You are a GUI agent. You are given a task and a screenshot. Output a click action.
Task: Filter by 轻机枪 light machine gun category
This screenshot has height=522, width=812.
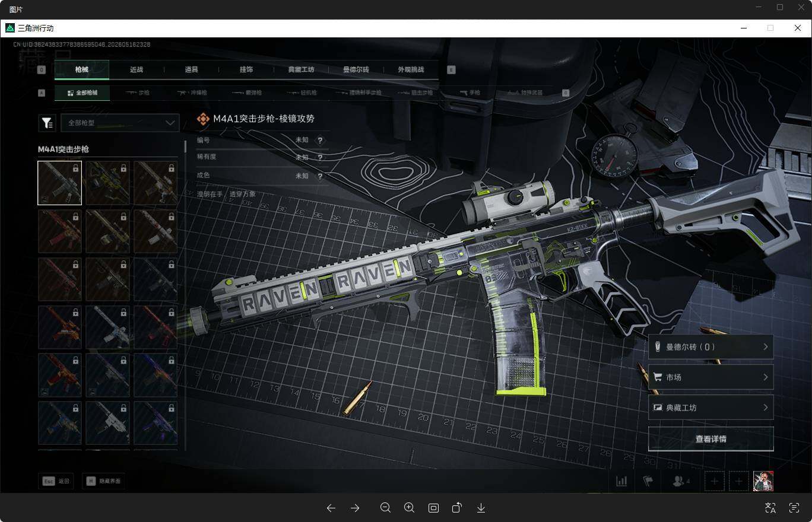(x=301, y=93)
